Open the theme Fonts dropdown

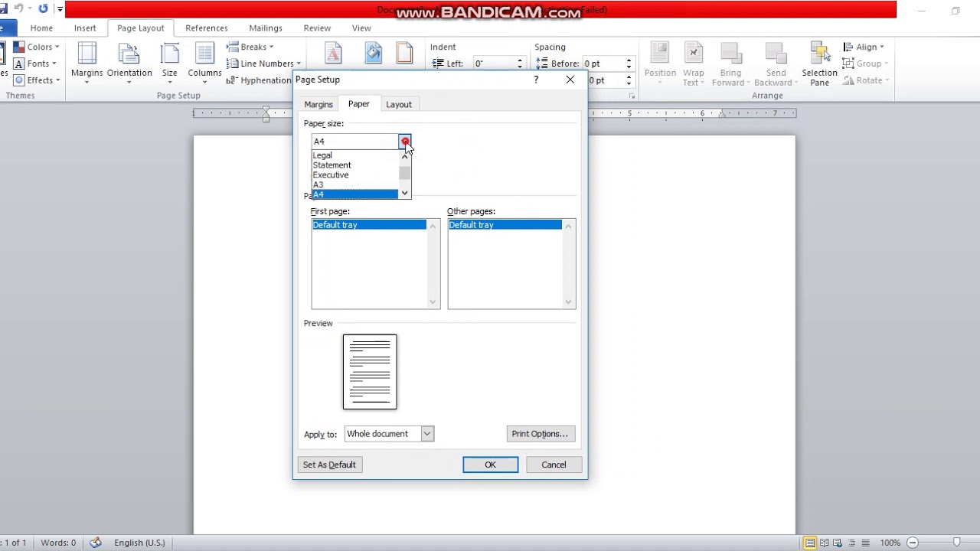35,64
